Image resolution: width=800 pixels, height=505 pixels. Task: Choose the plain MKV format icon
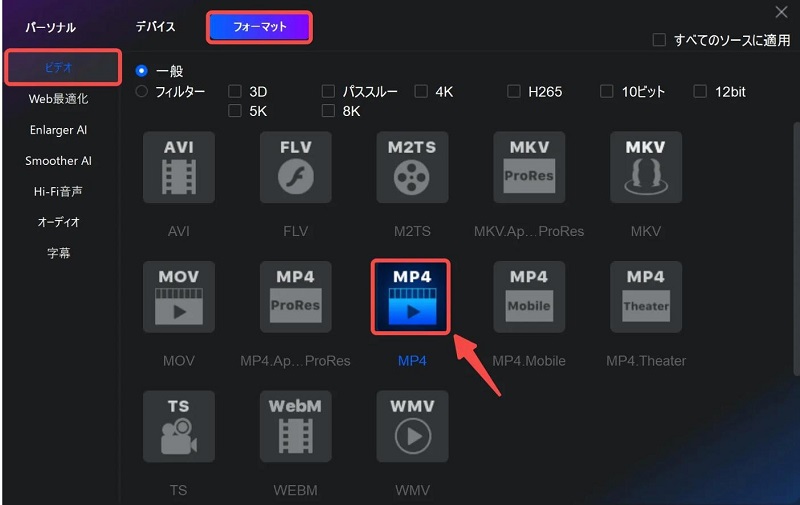coord(646,167)
